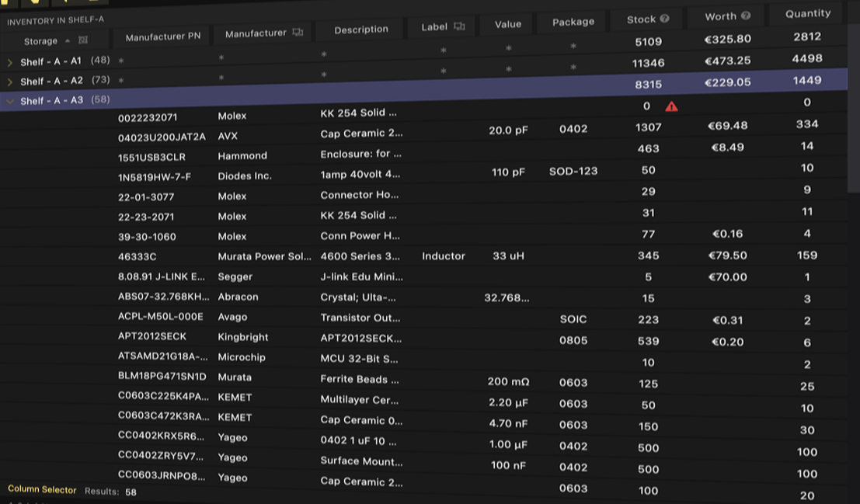Sort by the Quantity column header
Image resolution: width=860 pixels, height=504 pixels.
[x=807, y=13]
